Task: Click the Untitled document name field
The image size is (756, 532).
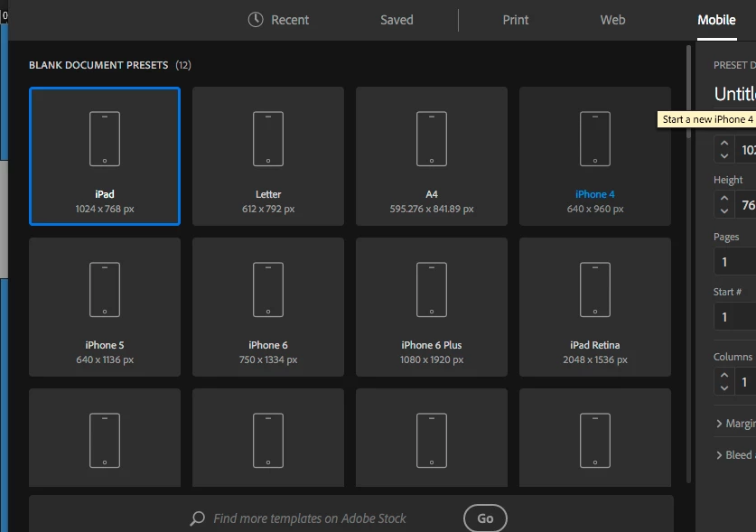Action: click(735, 94)
